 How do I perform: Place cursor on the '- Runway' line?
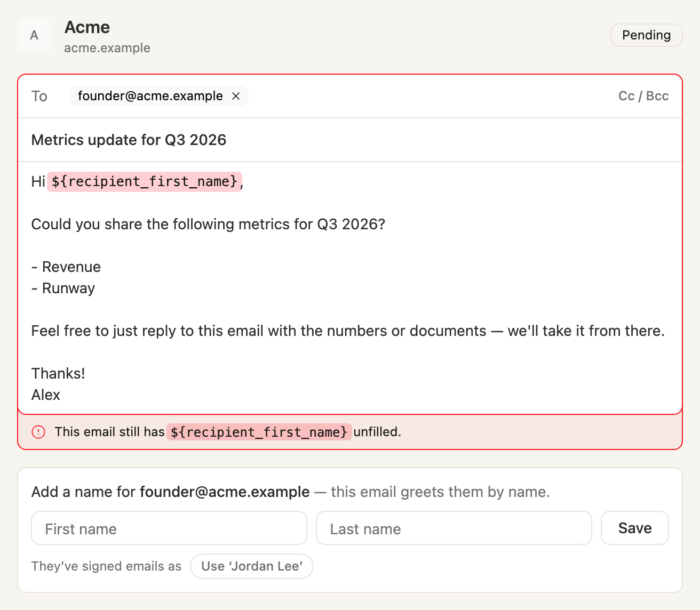[x=63, y=288]
